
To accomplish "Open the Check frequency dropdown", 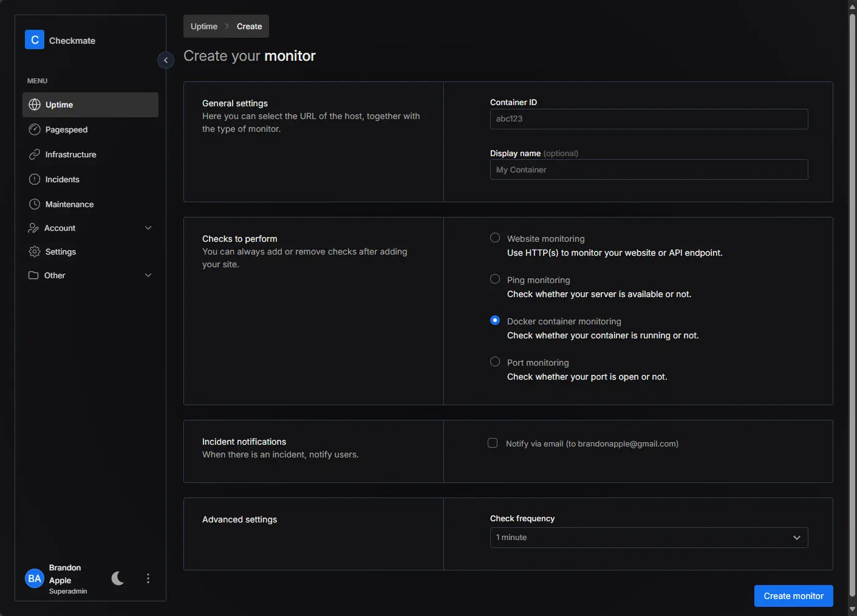I will click(x=649, y=538).
